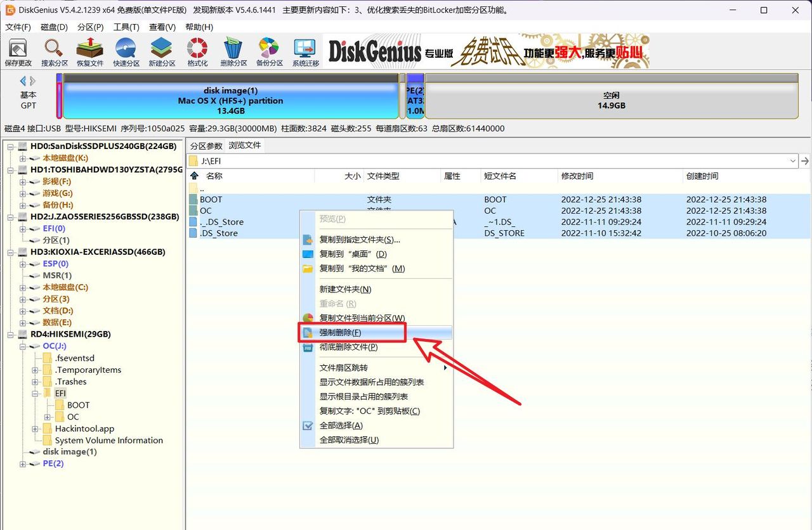Screen dimensions: 812x530
Task: Collapse the EFI folder tree node
Action: pos(35,394)
